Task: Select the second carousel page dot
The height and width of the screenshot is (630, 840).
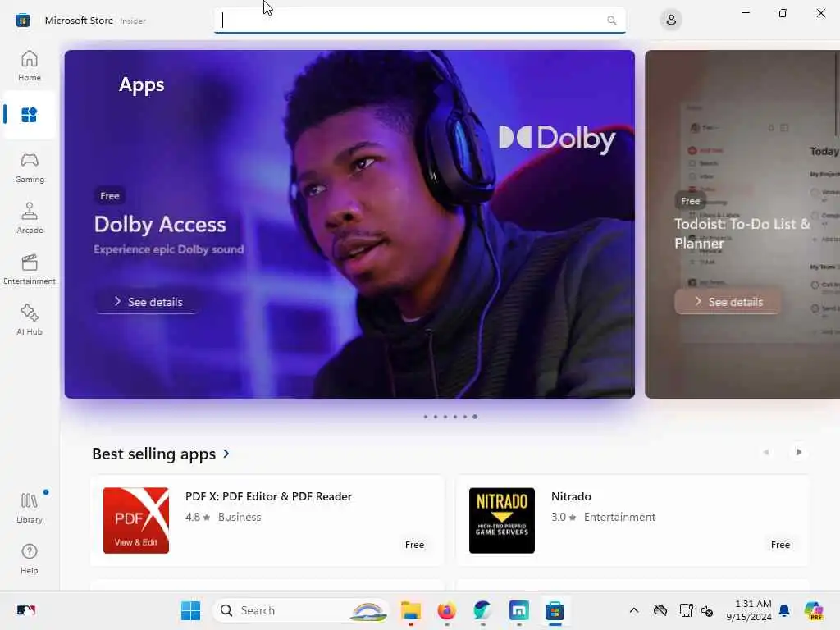Action: point(435,417)
